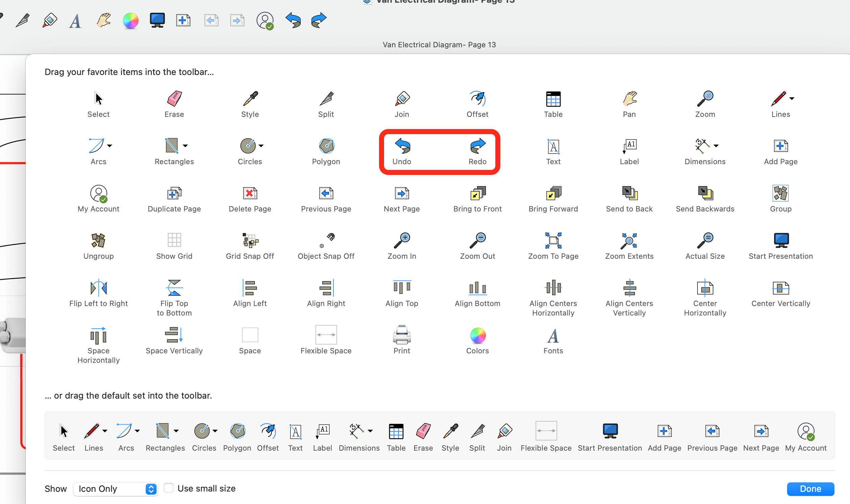Screen dimensions: 850x504
Task: Click Flexible Space in the default set
Action: 546,436
